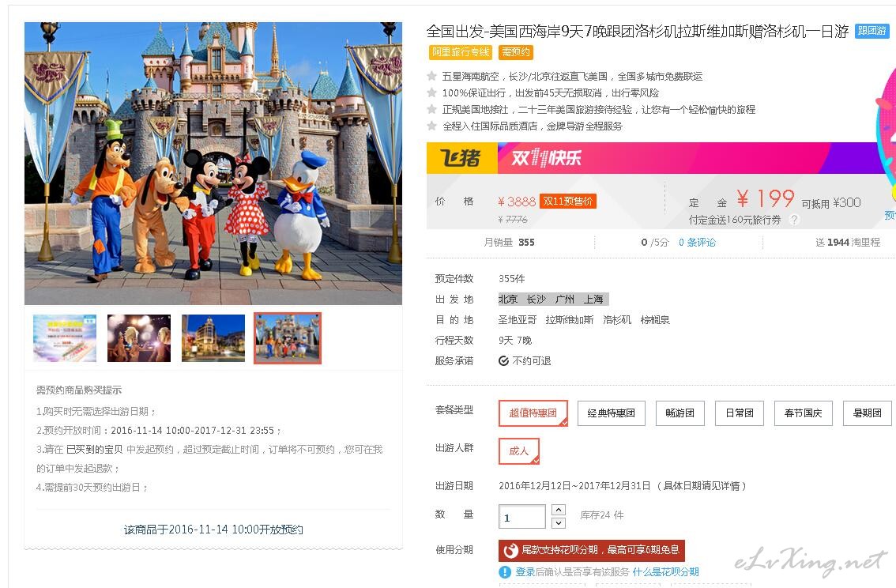Click the 9天 7晚 trip duration value

[515, 341]
